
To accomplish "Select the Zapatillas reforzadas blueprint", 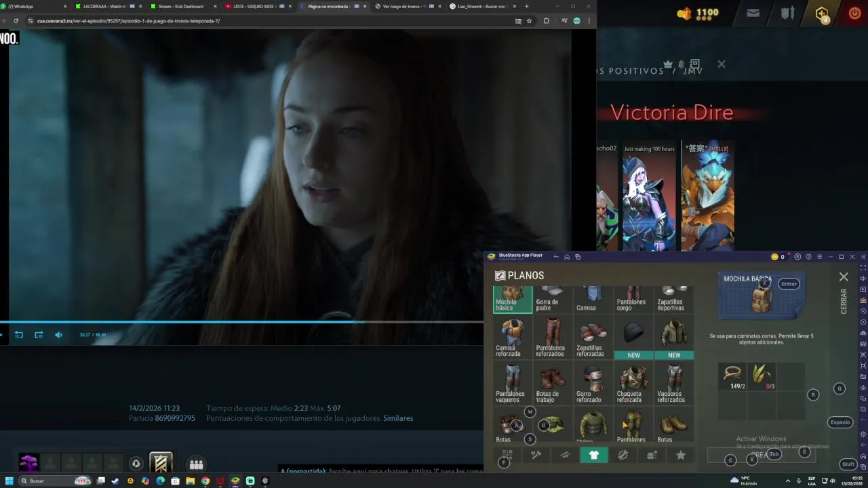I will pyautogui.click(x=593, y=338).
